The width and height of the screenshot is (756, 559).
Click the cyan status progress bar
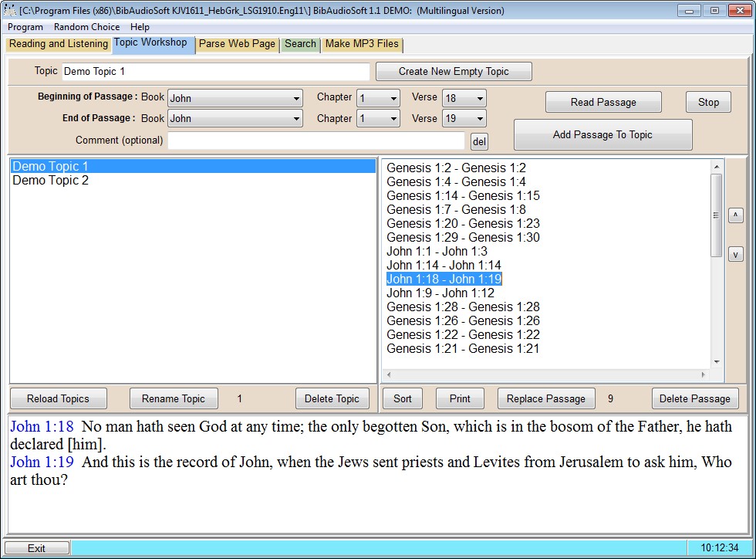point(379,548)
